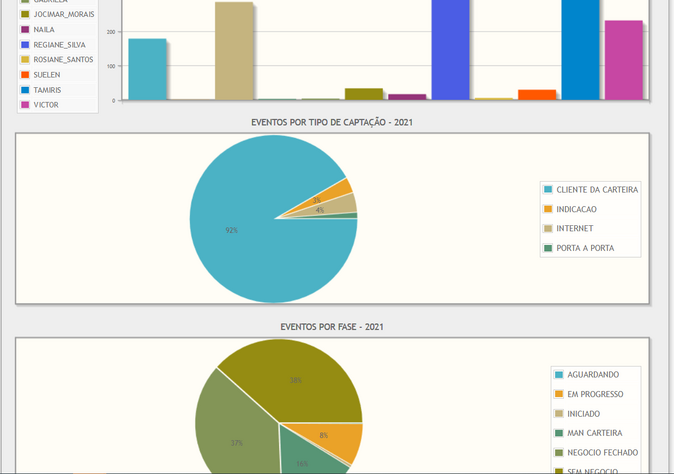Screen dimensions: 674x474
Task: Click the CLIENTE DA CARTEIRA legend swatch
Action: tap(548, 189)
